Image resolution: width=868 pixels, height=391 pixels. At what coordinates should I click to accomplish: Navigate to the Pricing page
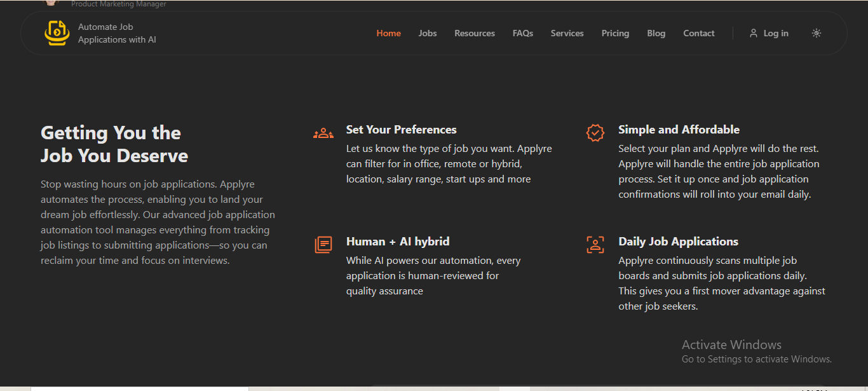point(614,33)
